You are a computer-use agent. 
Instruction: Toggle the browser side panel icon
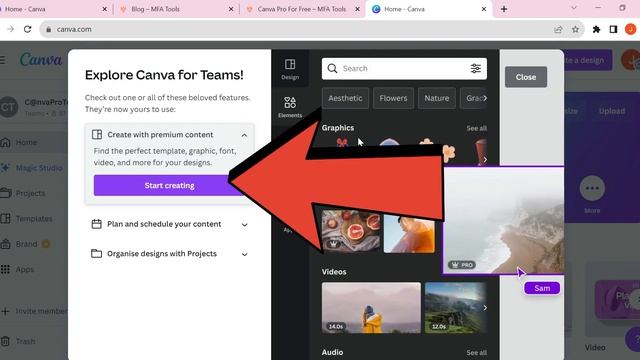tap(613, 29)
